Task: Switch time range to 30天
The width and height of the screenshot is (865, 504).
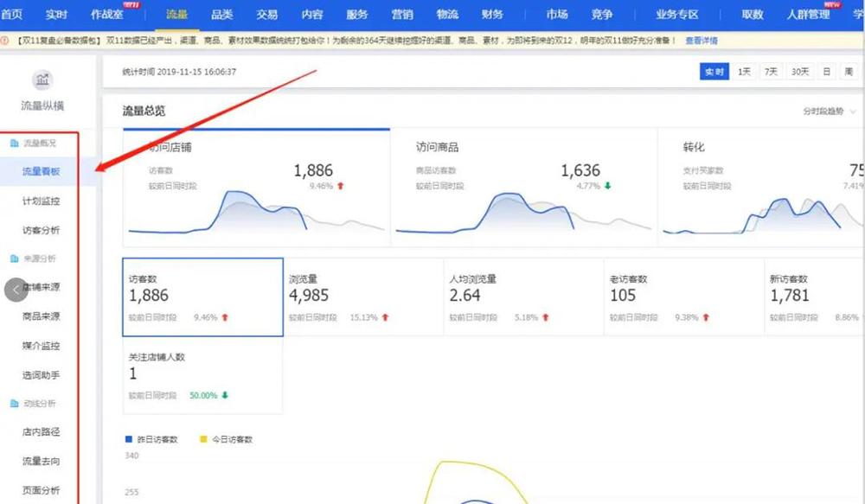Action: 799,72
